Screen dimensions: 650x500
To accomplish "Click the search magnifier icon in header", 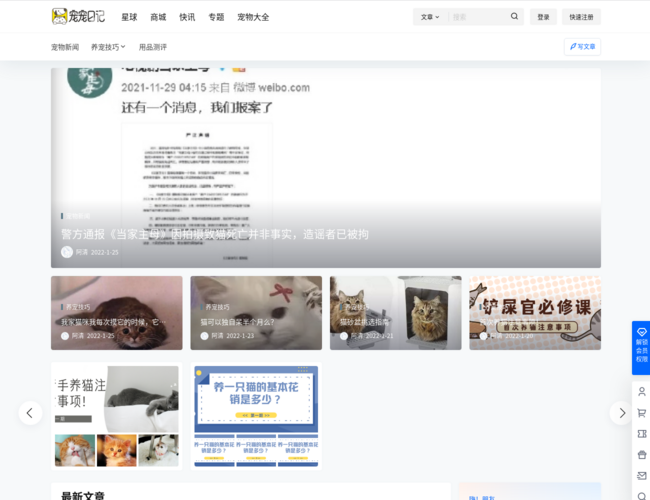I will click(514, 17).
